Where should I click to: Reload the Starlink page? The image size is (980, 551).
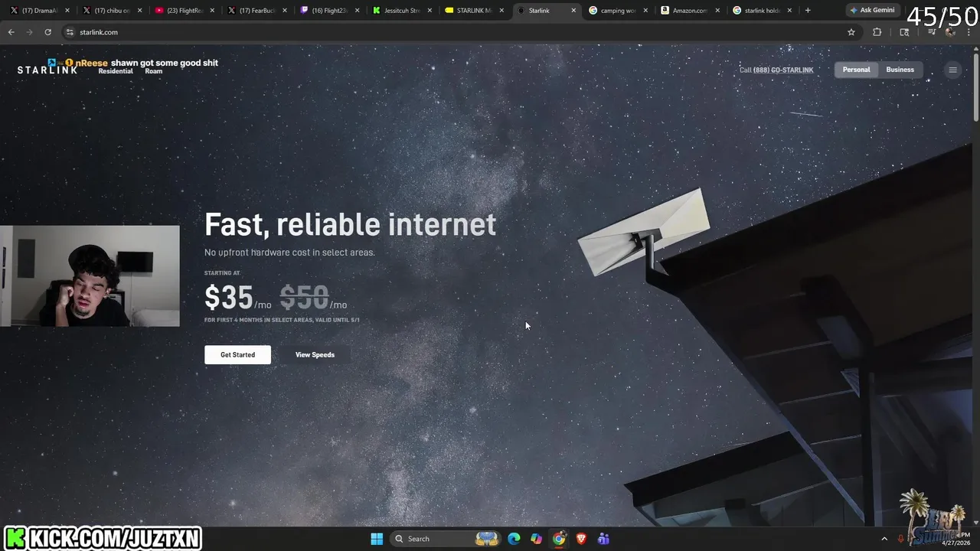coord(47,32)
